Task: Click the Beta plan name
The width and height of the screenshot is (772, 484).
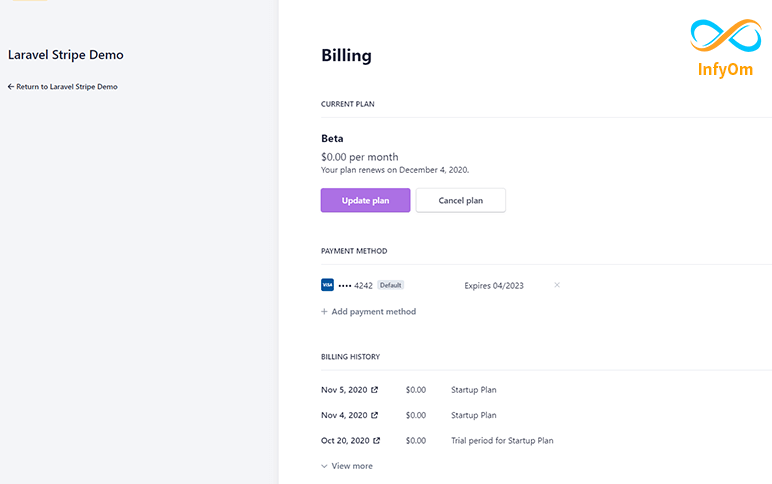Action: pyautogui.click(x=332, y=138)
